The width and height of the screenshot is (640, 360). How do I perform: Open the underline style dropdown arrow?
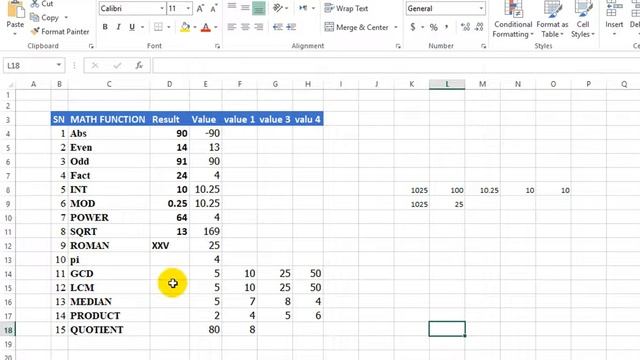coord(142,27)
